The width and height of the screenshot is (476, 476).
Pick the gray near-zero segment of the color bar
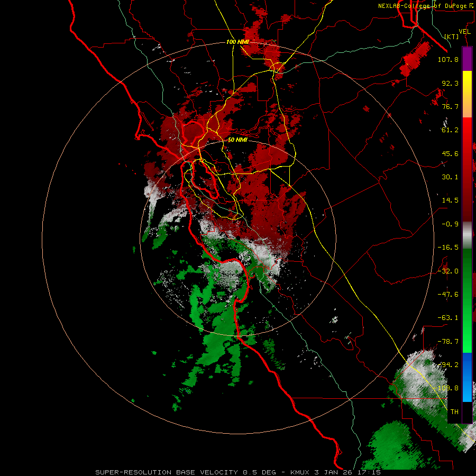(467, 235)
